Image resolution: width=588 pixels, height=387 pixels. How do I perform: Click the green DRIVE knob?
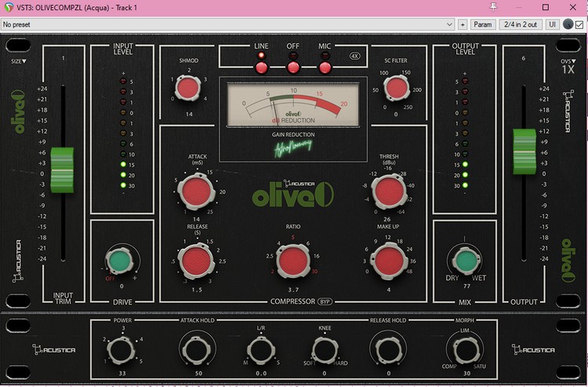(x=119, y=261)
